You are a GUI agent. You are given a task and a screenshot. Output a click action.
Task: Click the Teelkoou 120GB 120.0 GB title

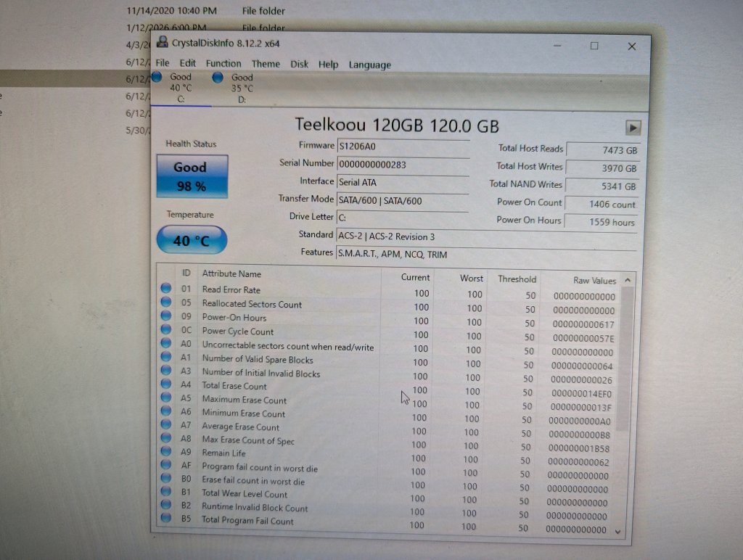pos(397,125)
